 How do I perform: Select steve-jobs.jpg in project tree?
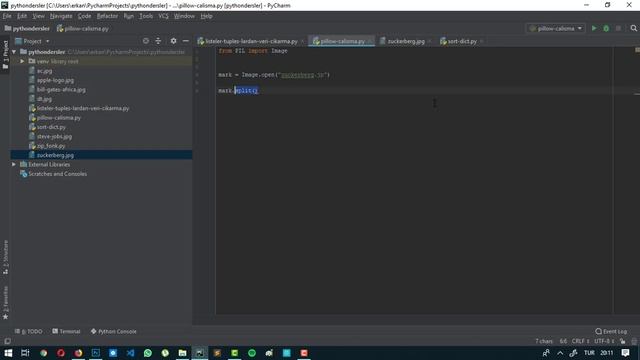(54, 136)
